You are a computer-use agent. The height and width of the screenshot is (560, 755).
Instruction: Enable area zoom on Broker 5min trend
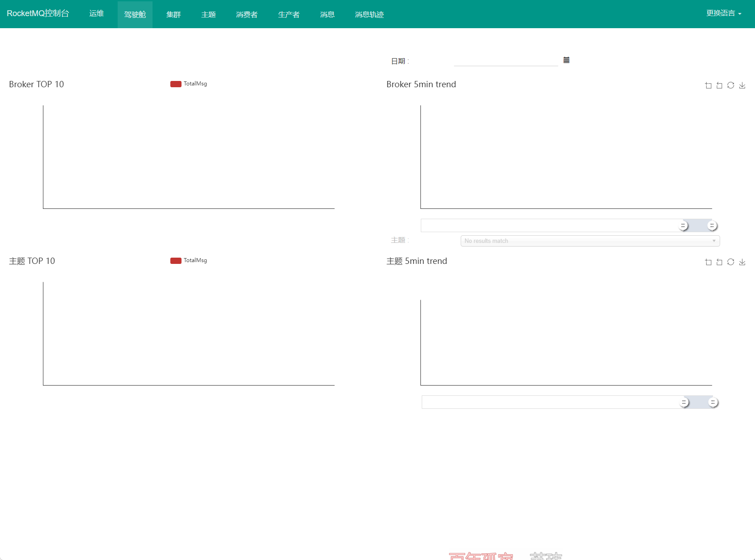[708, 85]
